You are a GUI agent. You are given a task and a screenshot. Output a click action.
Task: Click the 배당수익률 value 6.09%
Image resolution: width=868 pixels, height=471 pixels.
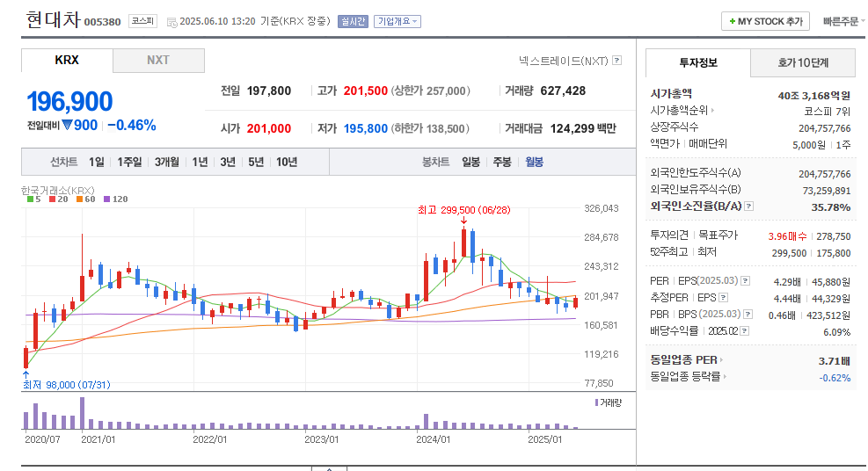(x=837, y=332)
